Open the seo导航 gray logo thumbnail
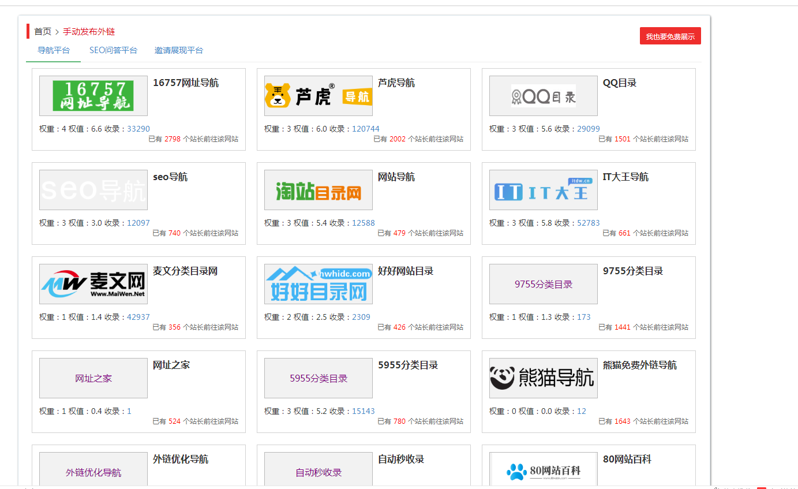The width and height of the screenshot is (798, 489). [93, 190]
